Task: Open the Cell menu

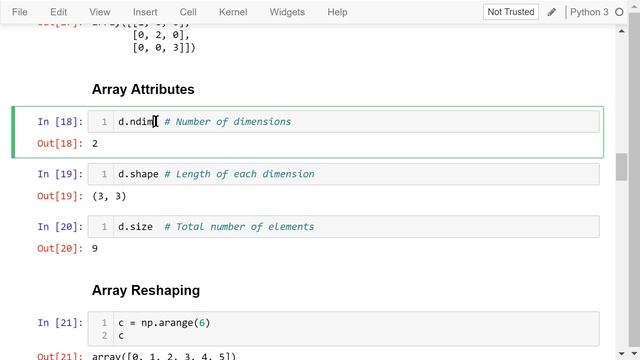Action: [188, 12]
